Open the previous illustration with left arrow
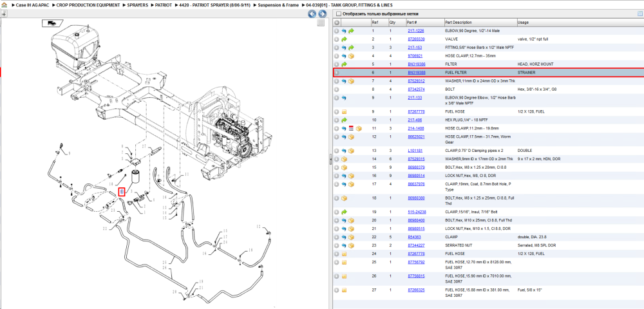Image resolution: width=644 pixels, height=309 pixels. pyautogui.click(x=312, y=14)
